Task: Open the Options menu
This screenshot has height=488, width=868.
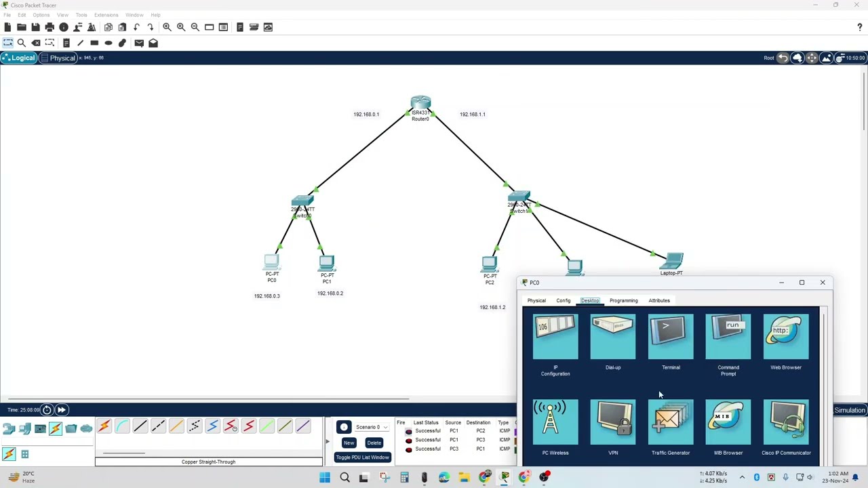Action: (41, 15)
